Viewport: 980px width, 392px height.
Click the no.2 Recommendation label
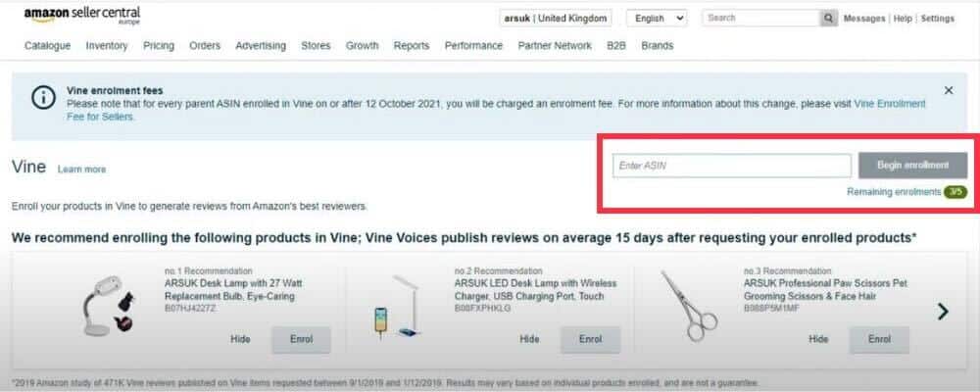pyautogui.click(x=498, y=271)
